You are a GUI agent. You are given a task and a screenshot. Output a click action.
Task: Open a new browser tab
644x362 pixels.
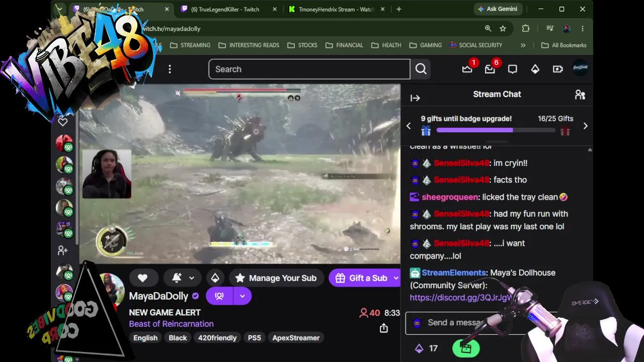pos(399,9)
